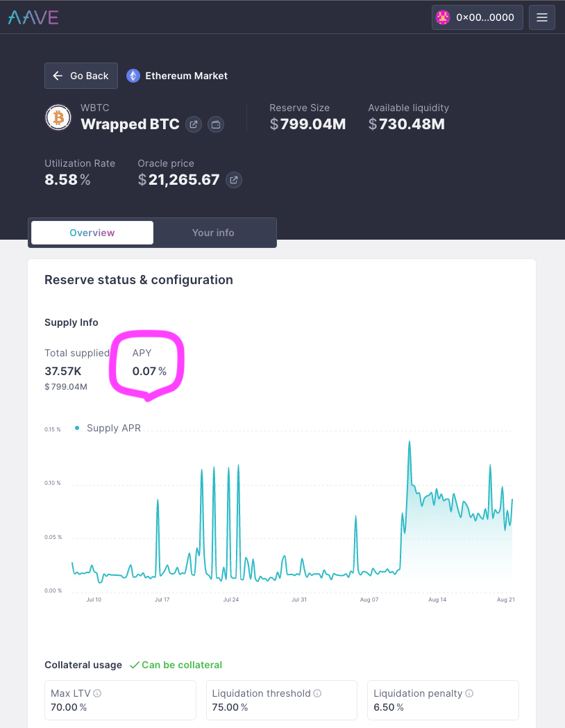
Task: Click the WBTC Bitcoin token icon
Action: pyautogui.click(x=58, y=117)
